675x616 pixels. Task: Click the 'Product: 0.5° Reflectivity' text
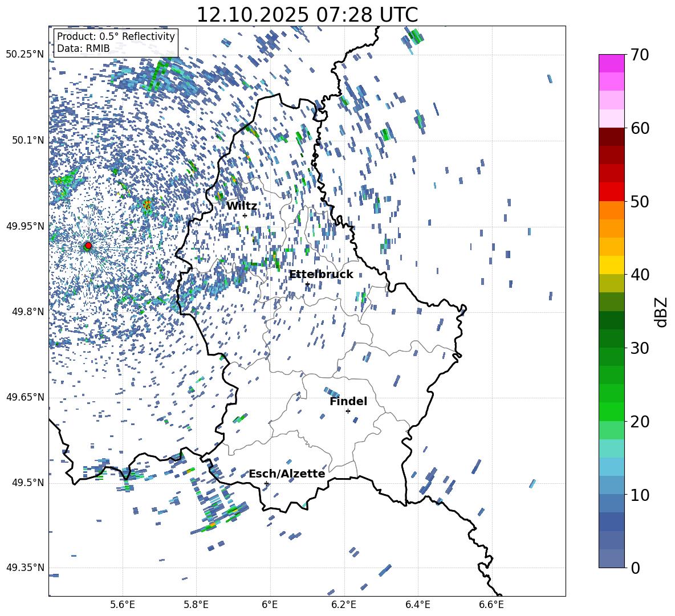click(116, 36)
